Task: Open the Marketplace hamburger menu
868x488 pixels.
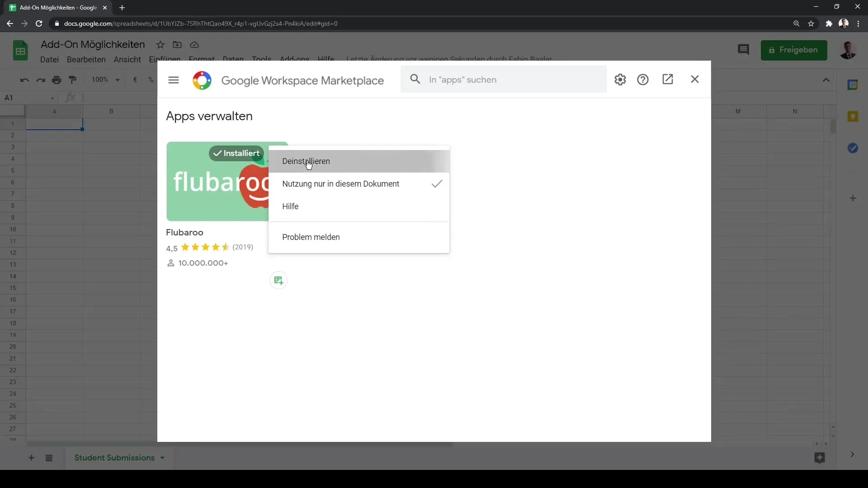Action: [x=174, y=80]
